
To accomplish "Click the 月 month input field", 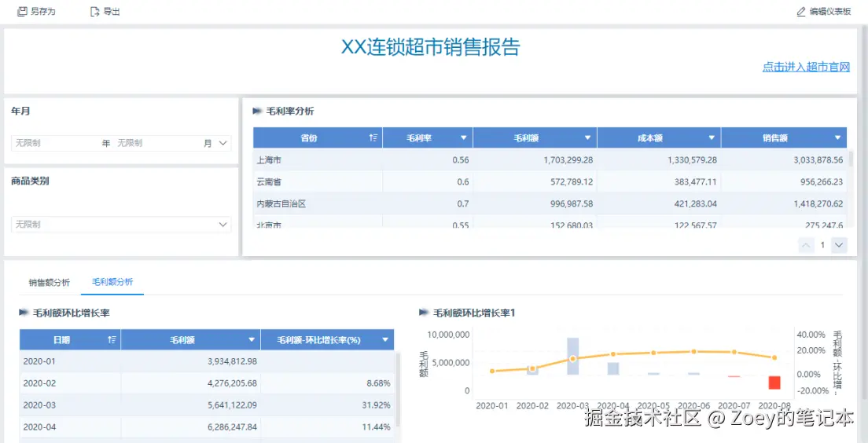I will tap(158, 143).
